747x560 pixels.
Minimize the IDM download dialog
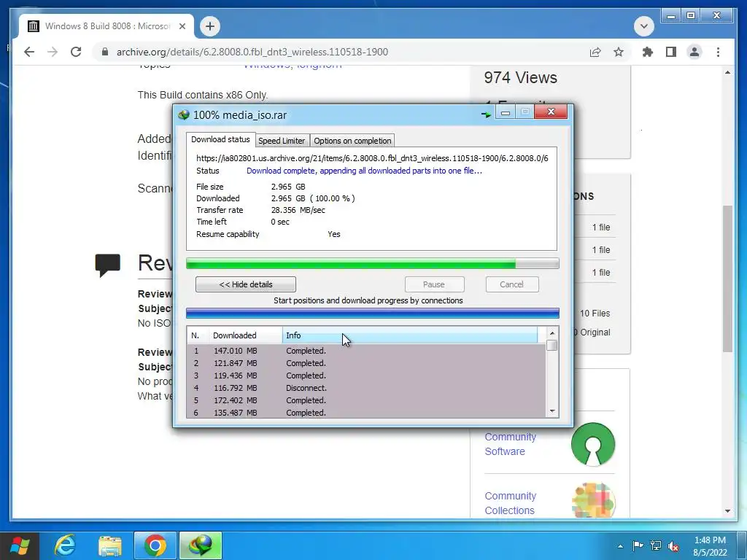pyautogui.click(x=506, y=112)
